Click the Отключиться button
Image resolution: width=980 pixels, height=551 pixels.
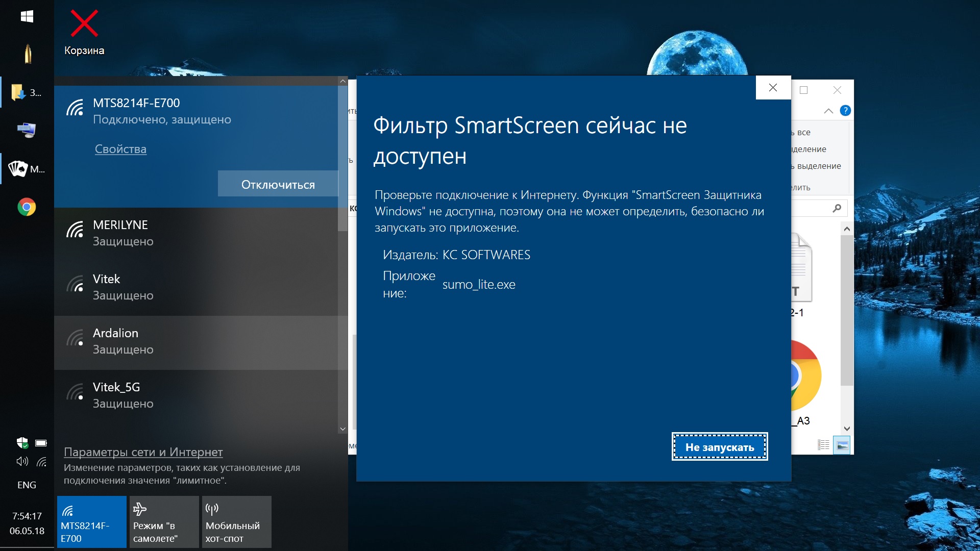(x=278, y=184)
